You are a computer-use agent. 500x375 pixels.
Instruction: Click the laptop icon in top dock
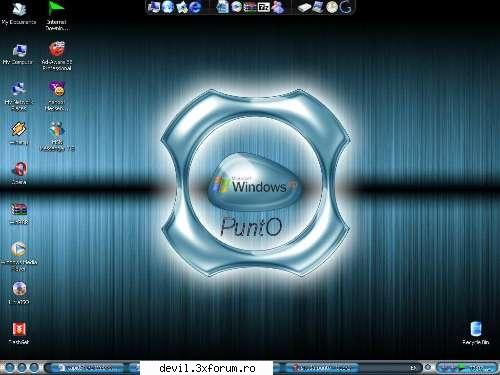(x=318, y=7)
